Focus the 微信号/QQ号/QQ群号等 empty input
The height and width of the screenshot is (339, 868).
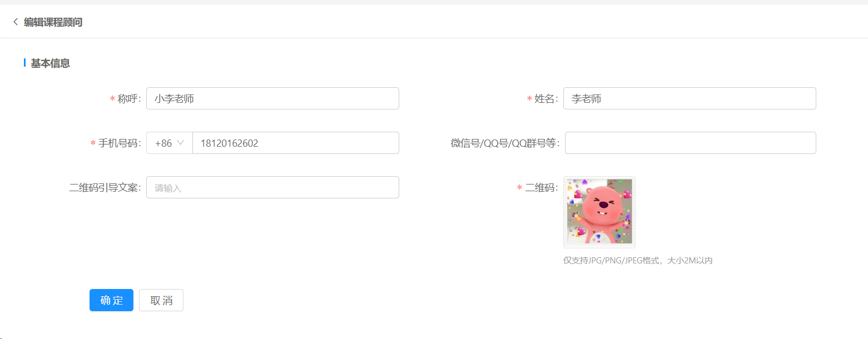691,143
